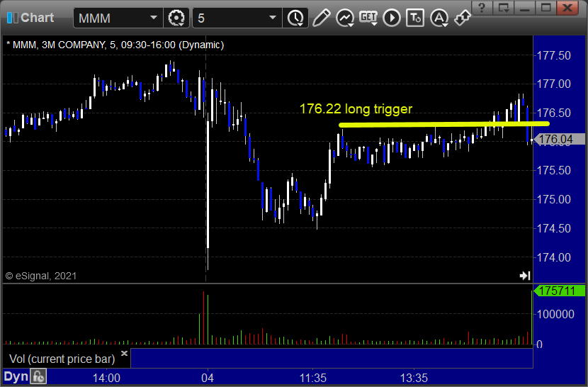Open chart settings gear menu
The width and height of the screenshot is (588, 387).
point(176,18)
